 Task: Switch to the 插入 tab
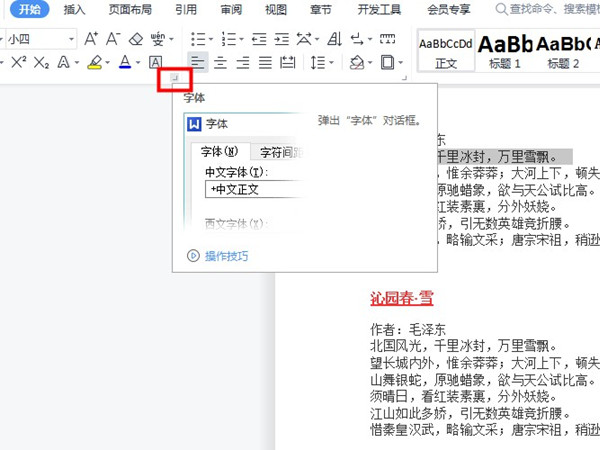tap(74, 10)
